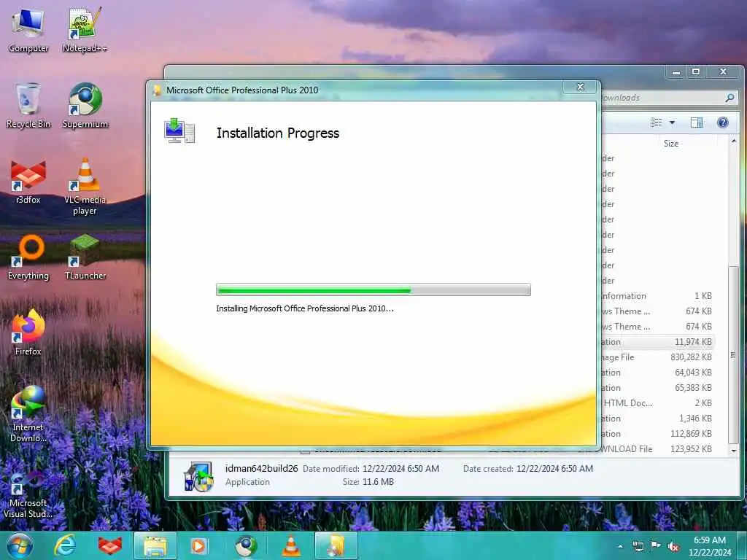Image resolution: width=747 pixels, height=560 pixels.
Task: Toggle the Explorer preview pane icon
Action: tap(696, 122)
